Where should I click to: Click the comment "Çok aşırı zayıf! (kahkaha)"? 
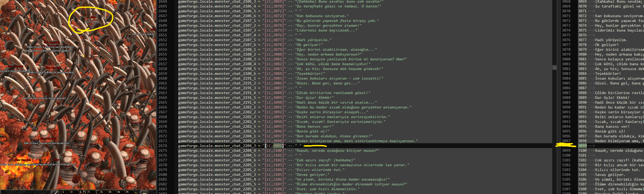coord(325,160)
